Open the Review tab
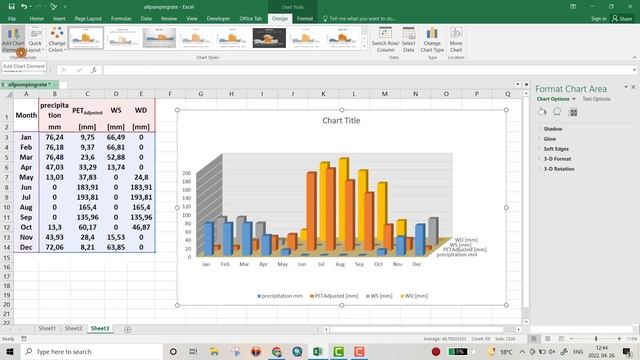The width and height of the screenshot is (640, 360). click(x=169, y=19)
